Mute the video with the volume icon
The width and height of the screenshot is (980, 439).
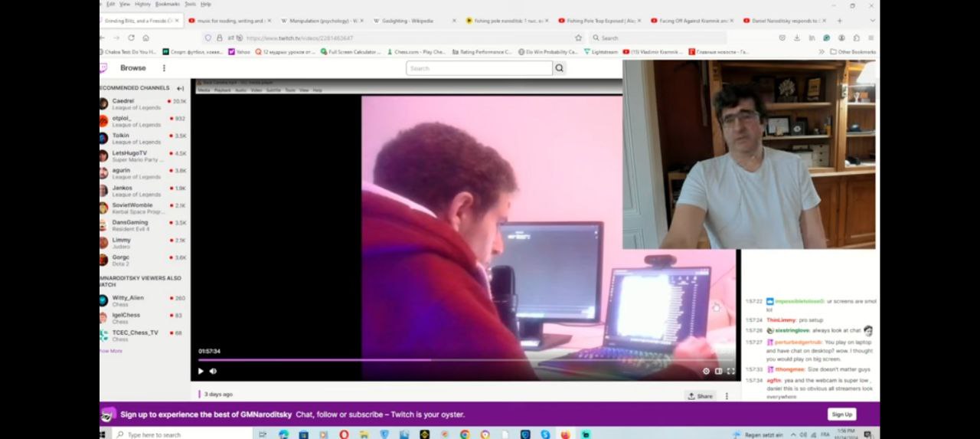pyautogui.click(x=214, y=371)
